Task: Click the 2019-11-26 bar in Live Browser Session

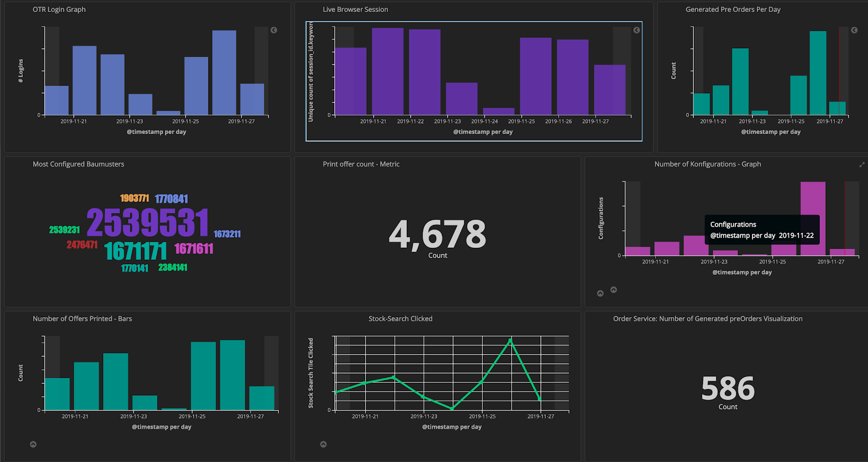Action: click(x=573, y=77)
